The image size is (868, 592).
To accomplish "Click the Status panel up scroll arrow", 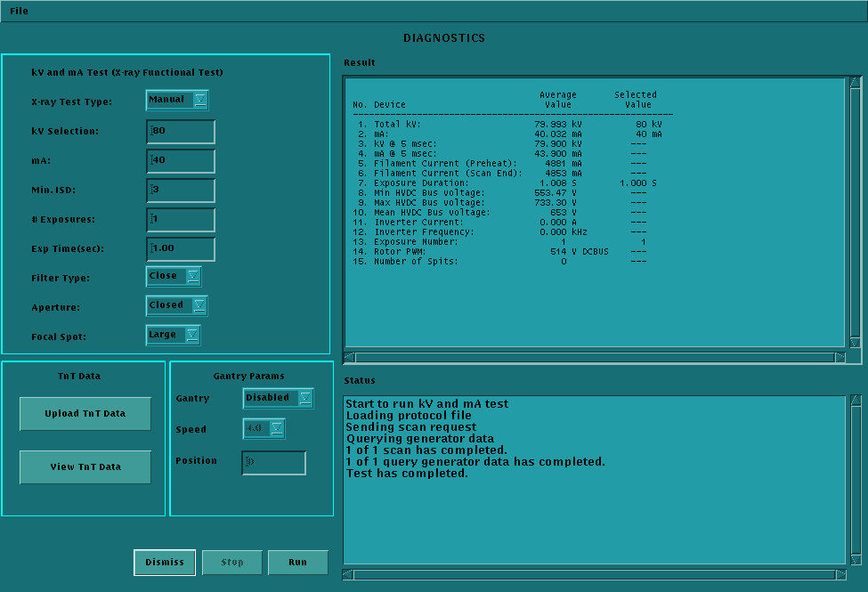I will pyautogui.click(x=856, y=401).
